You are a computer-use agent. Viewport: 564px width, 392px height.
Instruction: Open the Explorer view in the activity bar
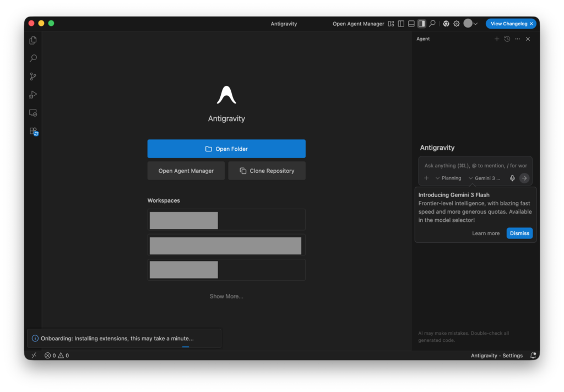tap(33, 40)
